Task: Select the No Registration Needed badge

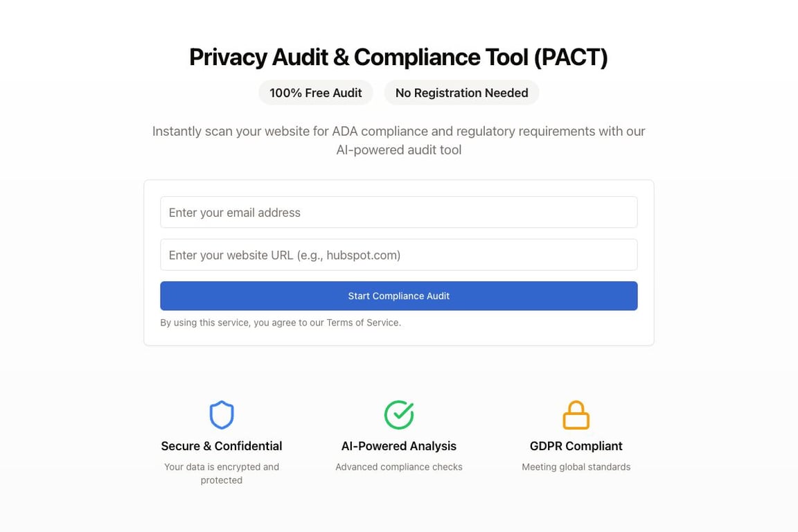Action: tap(461, 93)
